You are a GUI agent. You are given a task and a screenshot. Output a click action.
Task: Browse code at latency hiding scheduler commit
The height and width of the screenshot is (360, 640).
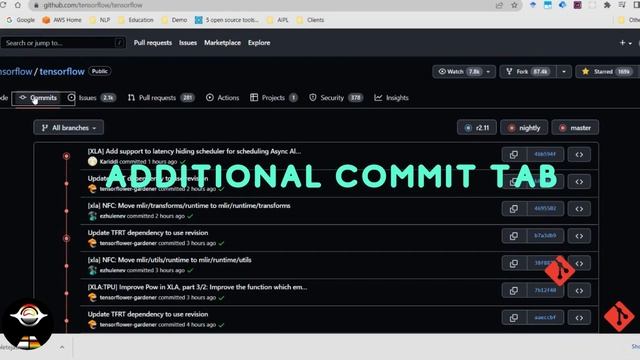(x=579, y=155)
